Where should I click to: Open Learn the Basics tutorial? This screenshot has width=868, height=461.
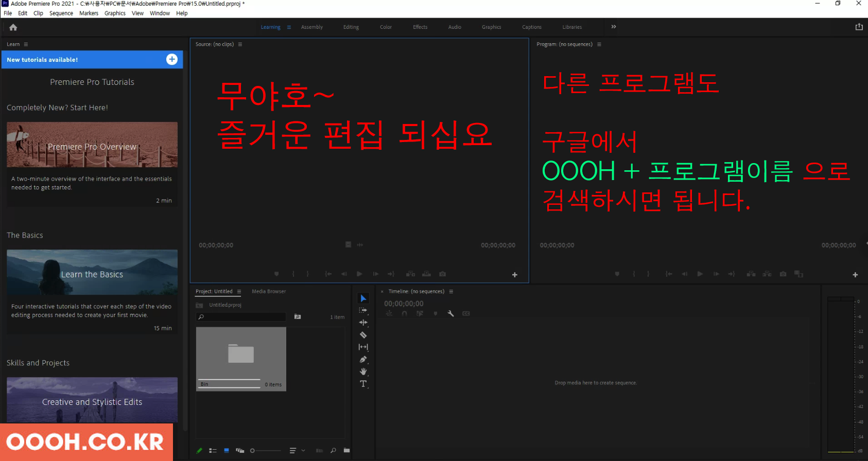point(92,272)
